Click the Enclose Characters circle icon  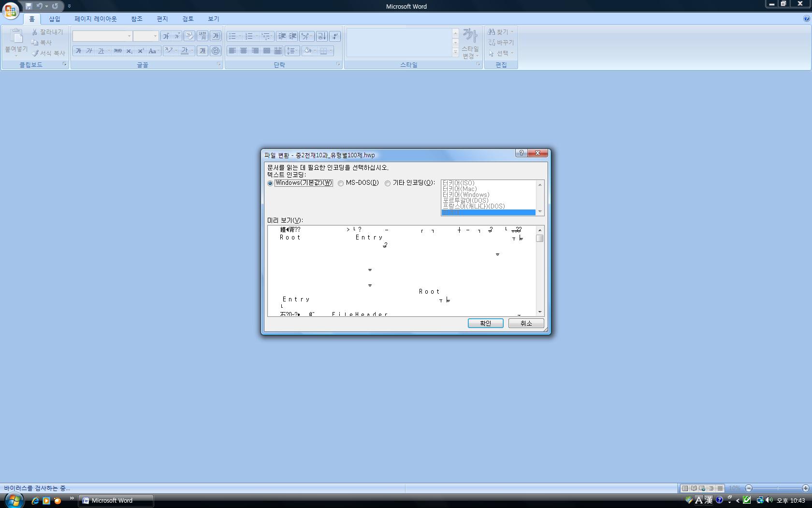[216, 51]
